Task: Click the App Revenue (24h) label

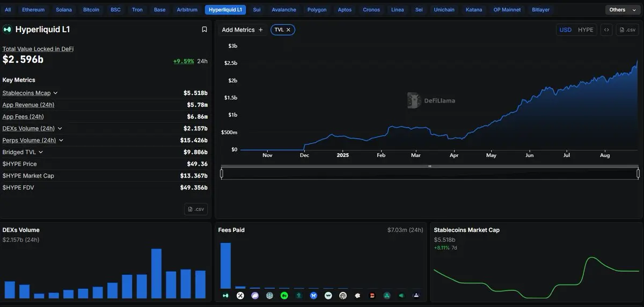Action: tap(28, 105)
